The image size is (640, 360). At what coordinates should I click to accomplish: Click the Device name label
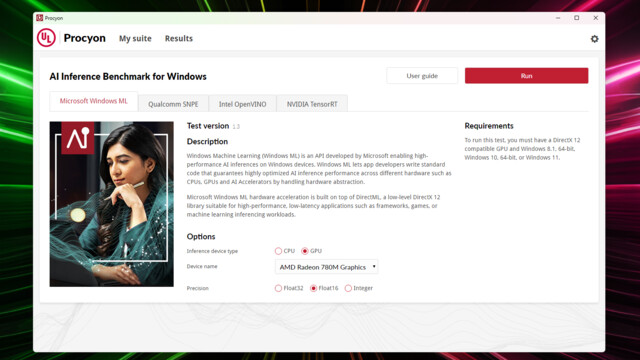click(202, 266)
